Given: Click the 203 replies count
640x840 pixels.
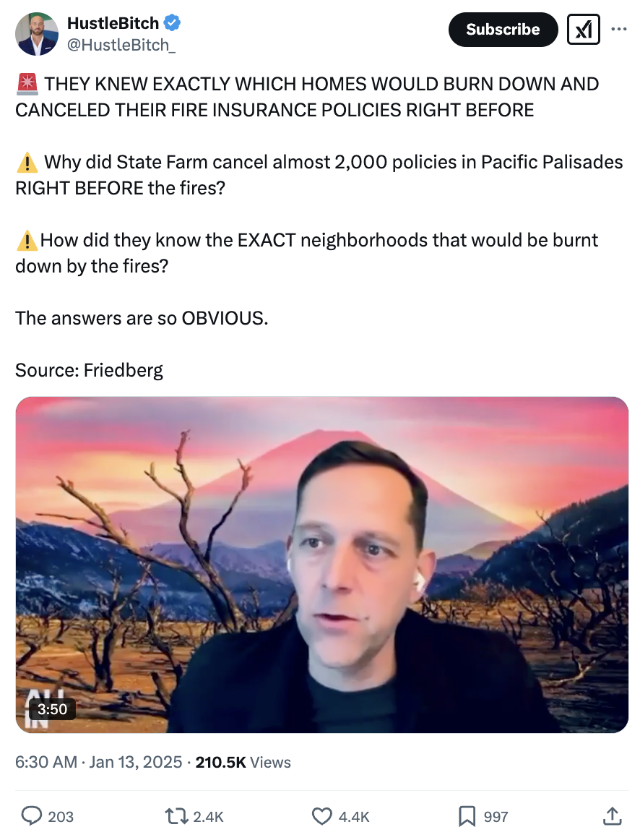Looking at the screenshot, I should click(61, 816).
